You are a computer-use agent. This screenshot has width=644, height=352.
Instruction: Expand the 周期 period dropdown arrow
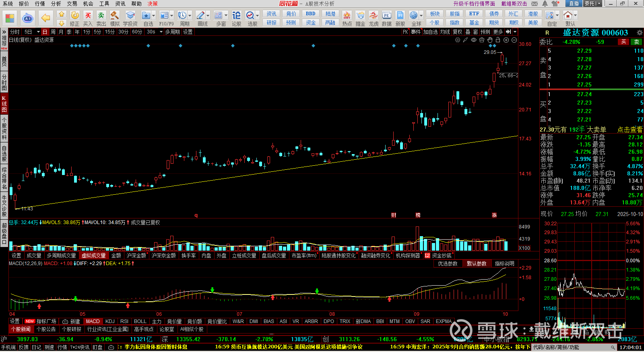coord(190,15)
